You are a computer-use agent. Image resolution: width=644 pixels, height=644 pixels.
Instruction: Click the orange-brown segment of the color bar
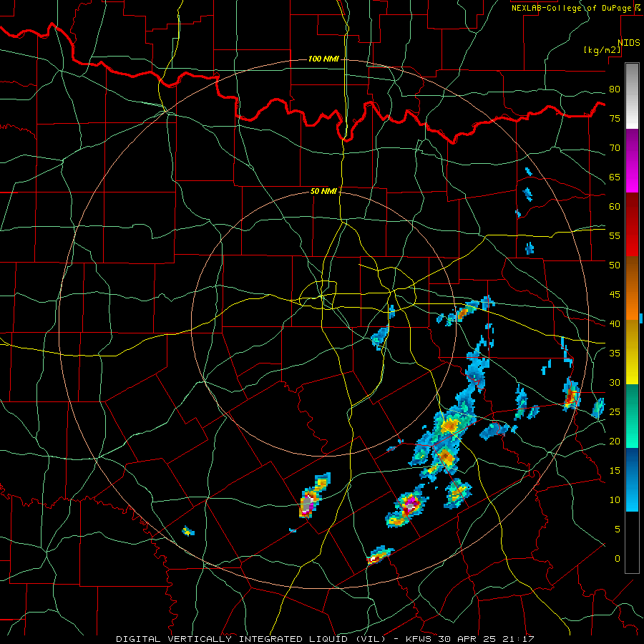click(x=632, y=288)
